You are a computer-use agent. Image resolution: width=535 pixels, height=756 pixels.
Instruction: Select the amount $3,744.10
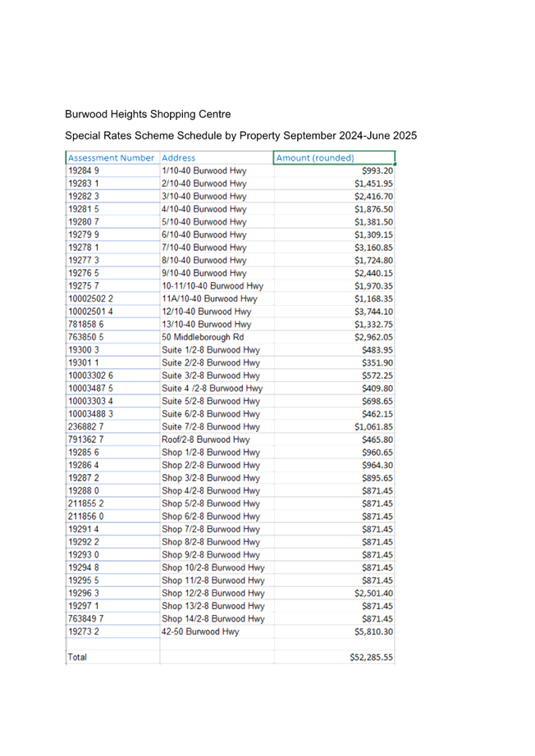373,312
